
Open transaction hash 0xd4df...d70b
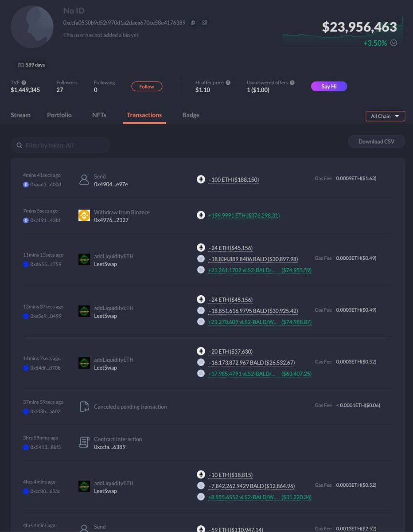click(x=45, y=368)
